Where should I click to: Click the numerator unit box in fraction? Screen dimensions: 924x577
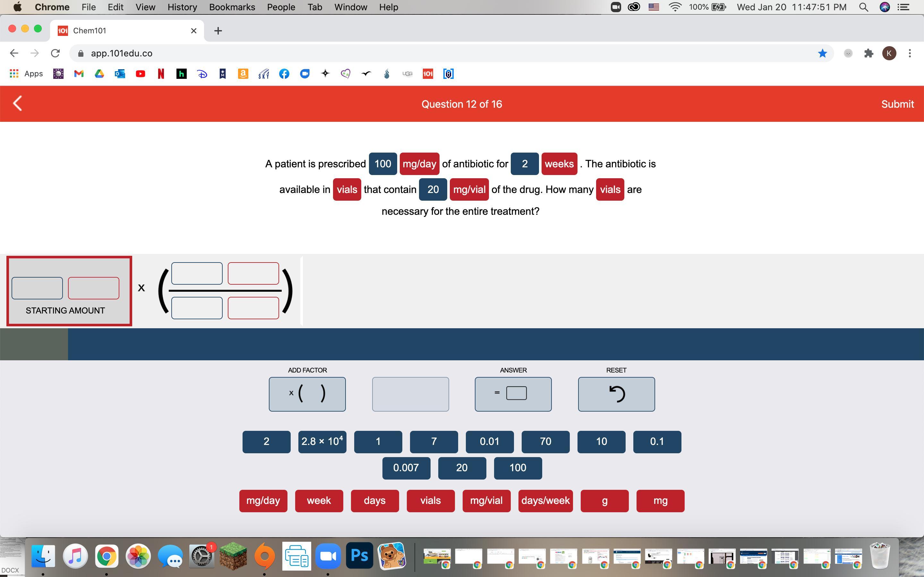253,273
